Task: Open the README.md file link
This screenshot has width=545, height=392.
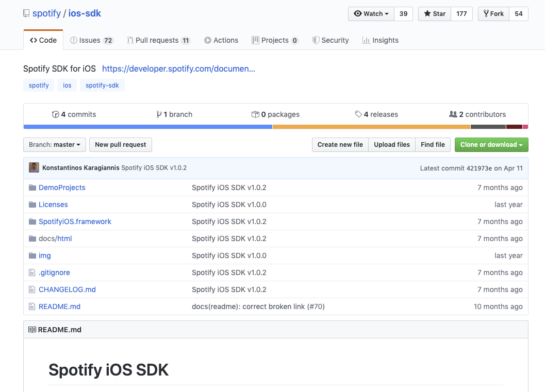Action: (59, 306)
